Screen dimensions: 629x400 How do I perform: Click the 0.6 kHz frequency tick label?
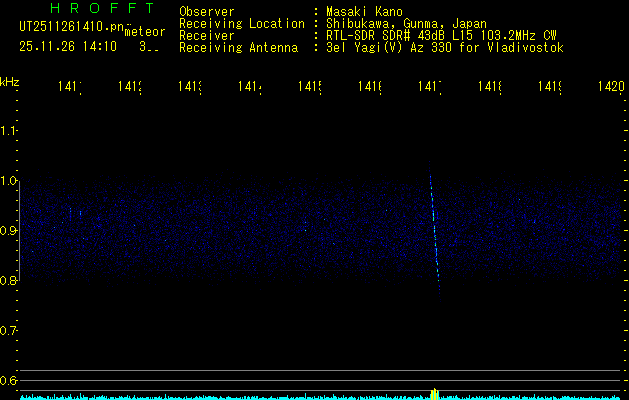9,381
